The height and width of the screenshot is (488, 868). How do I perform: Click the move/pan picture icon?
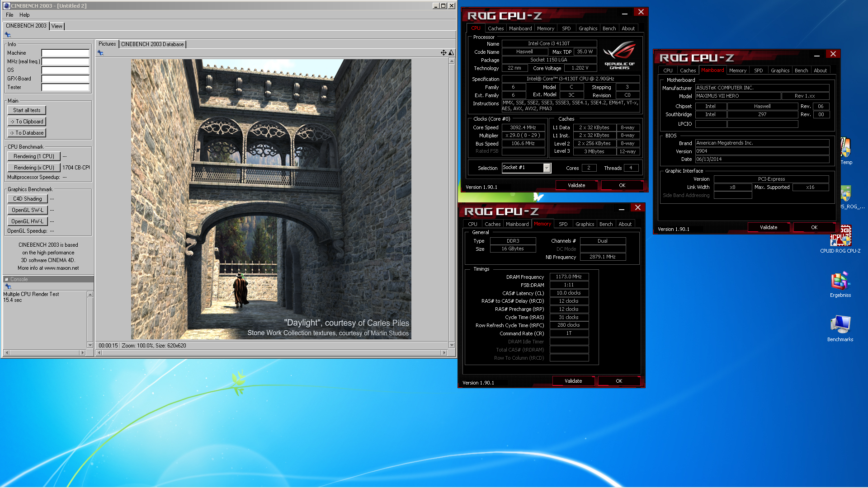(x=443, y=53)
